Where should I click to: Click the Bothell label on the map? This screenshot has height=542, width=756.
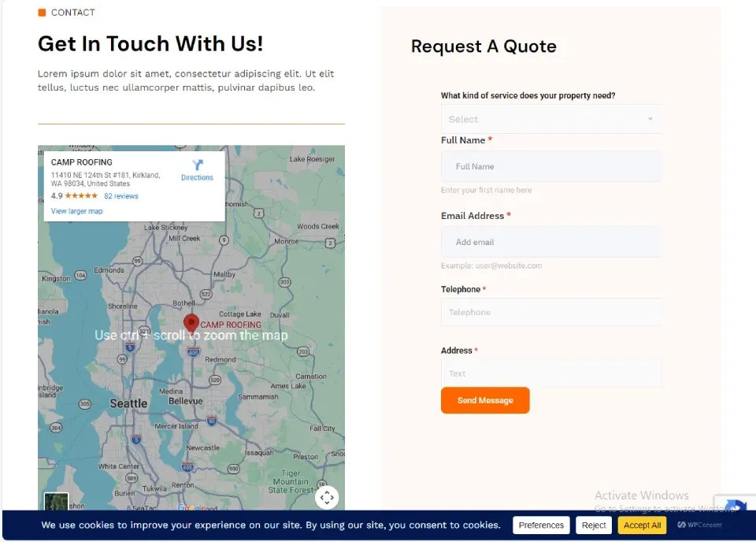183,303
